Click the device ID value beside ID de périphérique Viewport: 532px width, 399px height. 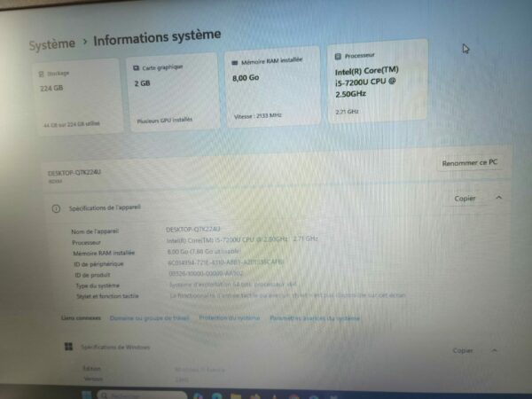pos(225,262)
